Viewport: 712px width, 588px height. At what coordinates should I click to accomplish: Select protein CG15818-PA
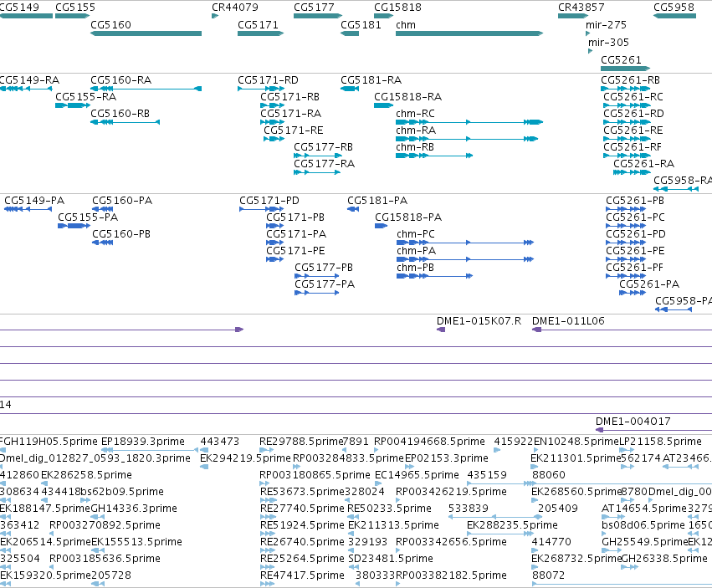[381, 226]
